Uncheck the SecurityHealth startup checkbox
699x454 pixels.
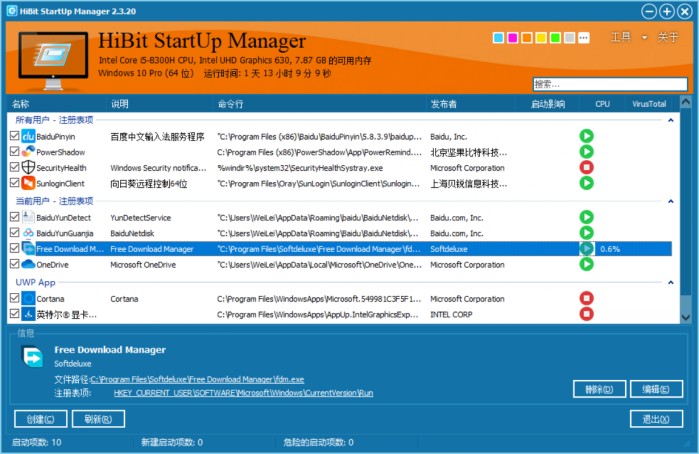click(14, 167)
